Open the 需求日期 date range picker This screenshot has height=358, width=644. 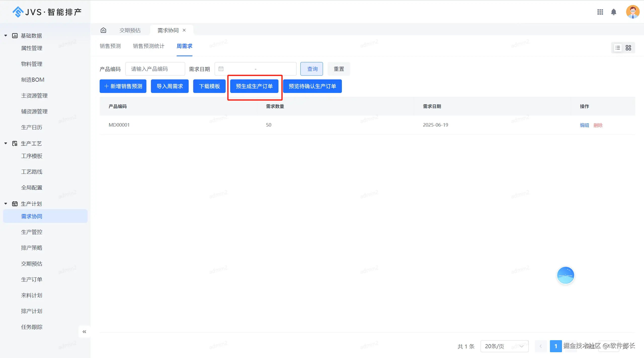[255, 69]
